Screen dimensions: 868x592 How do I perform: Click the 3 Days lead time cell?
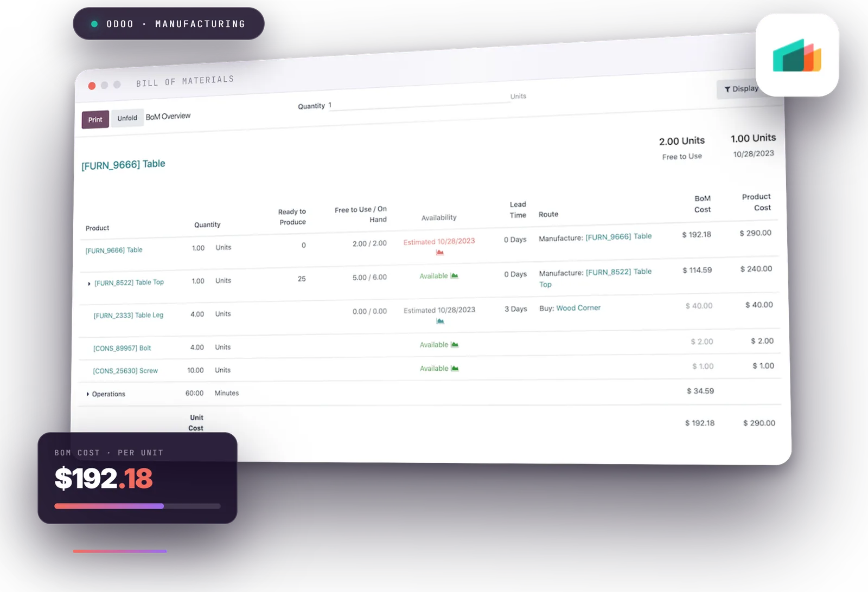pyautogui.click(x=516, y=309)
